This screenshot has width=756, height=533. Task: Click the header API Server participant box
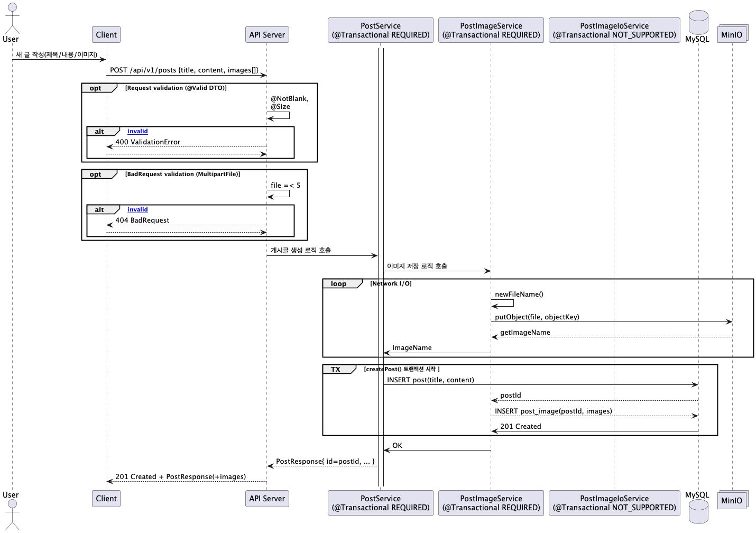(267, 35)
